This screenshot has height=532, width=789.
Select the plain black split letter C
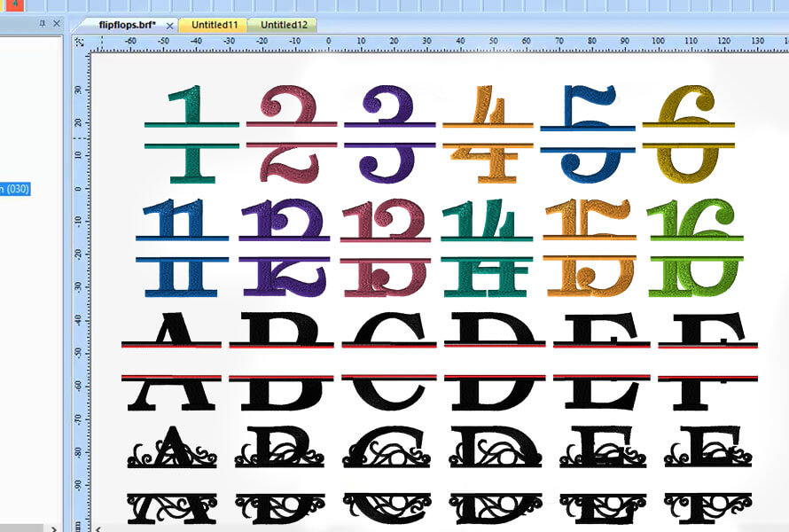(x=389, y=363)
